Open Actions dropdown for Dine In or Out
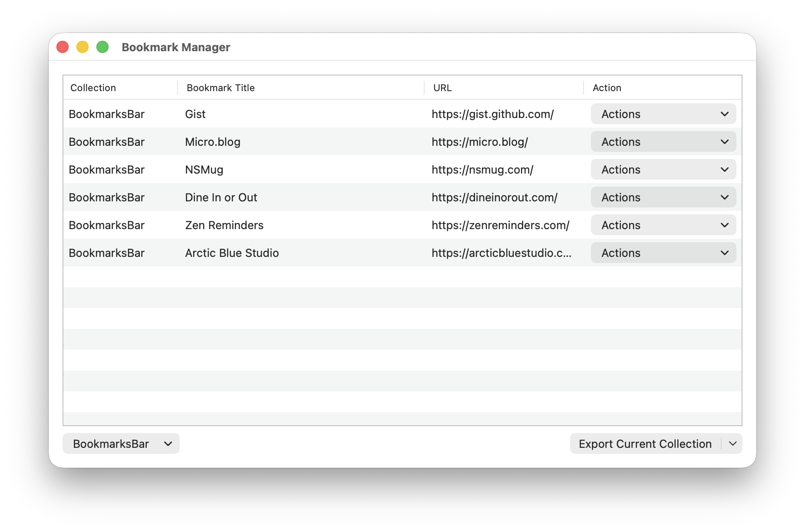The height and width of the screenshot is (532, 805). point(663,197)
